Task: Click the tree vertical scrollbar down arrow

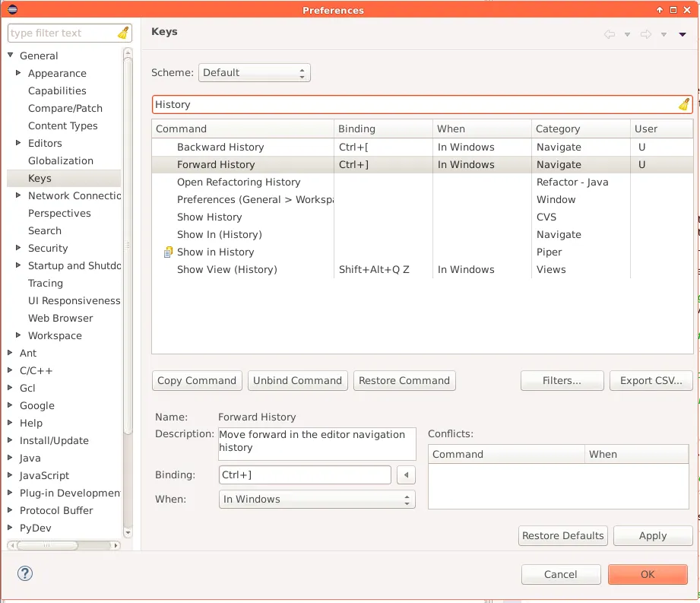Action: click(128, 532)
